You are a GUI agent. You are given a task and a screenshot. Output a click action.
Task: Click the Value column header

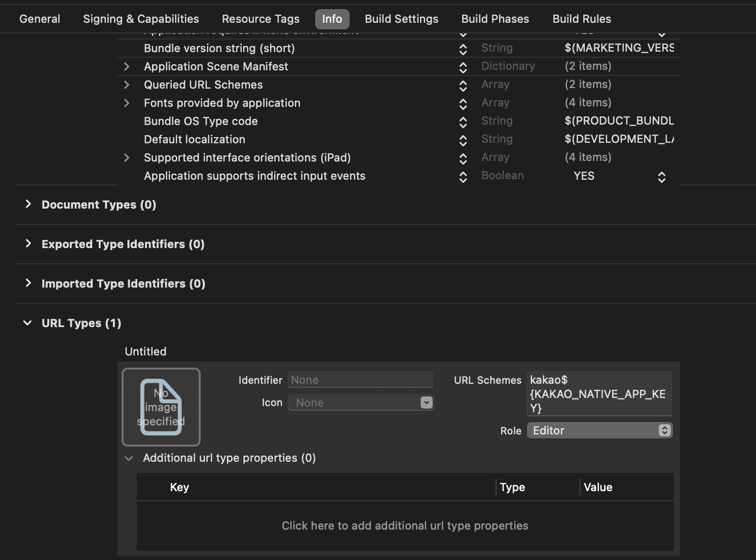[598, 487]
